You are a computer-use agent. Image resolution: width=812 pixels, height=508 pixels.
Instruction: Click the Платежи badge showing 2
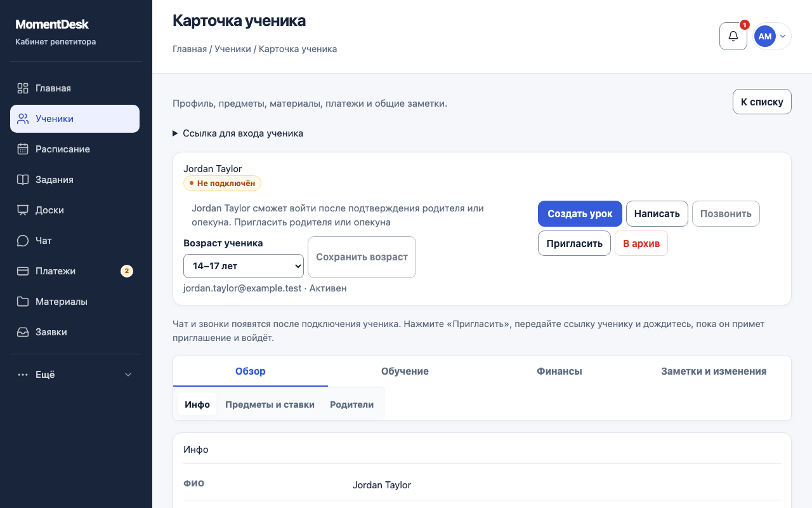tap(127, 271)
